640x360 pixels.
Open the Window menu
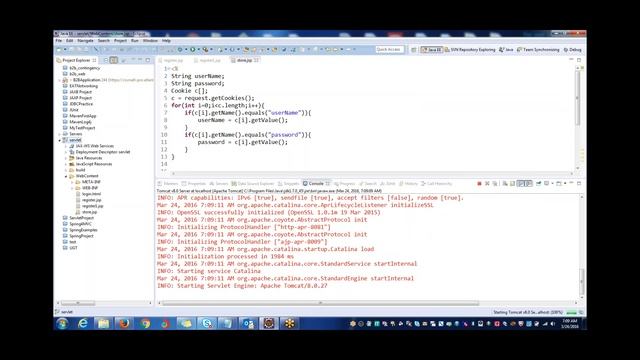(150, 41)
